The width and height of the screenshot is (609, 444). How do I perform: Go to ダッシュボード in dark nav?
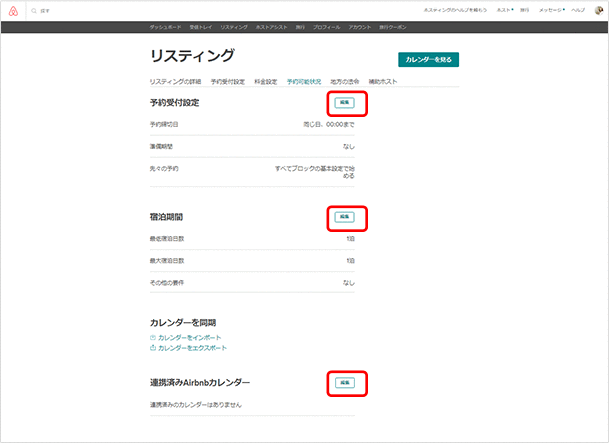pos(165,27)
